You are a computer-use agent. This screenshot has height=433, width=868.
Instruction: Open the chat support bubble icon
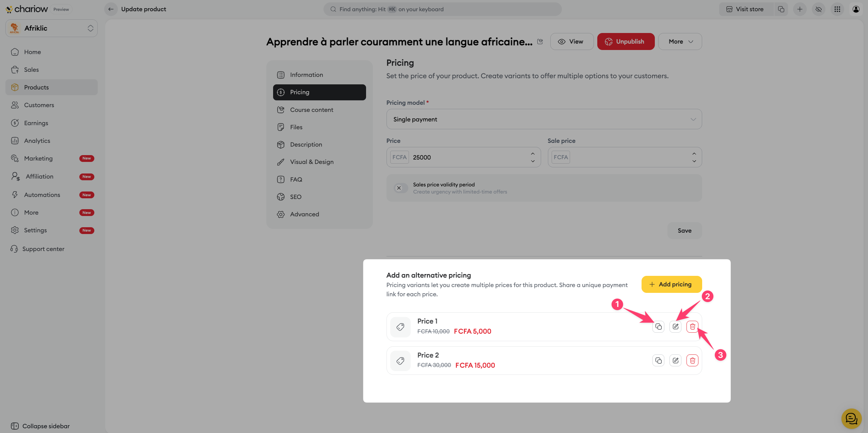point(851,418)
